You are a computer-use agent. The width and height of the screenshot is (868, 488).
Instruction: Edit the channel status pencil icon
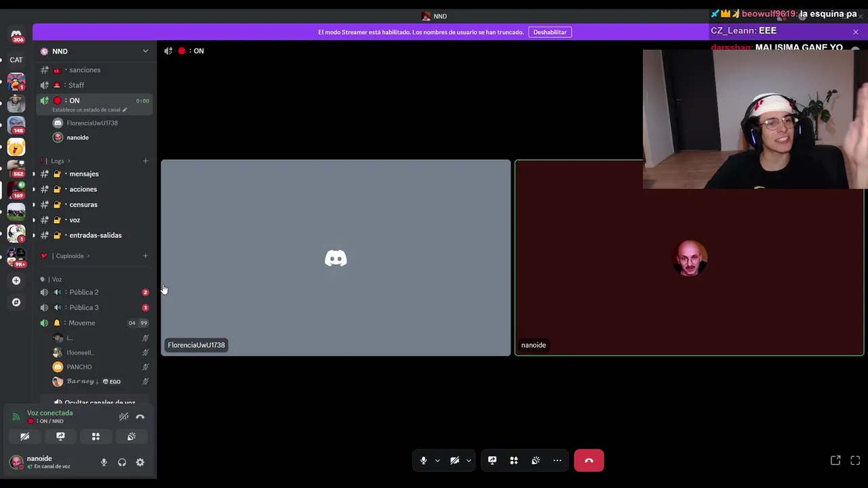click(124, 110)
